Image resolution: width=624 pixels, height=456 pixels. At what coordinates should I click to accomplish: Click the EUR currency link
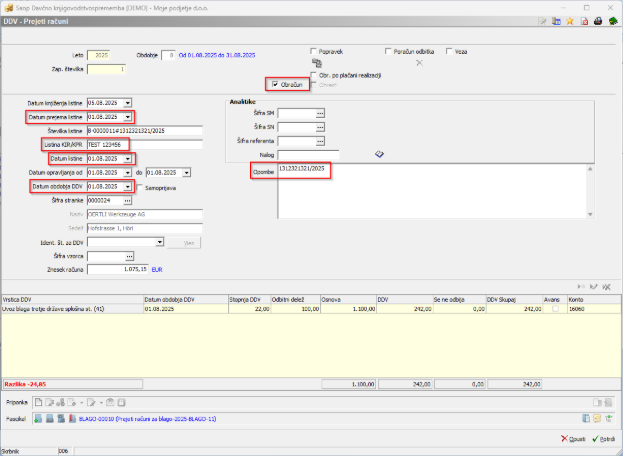click(x=157, y=270)
